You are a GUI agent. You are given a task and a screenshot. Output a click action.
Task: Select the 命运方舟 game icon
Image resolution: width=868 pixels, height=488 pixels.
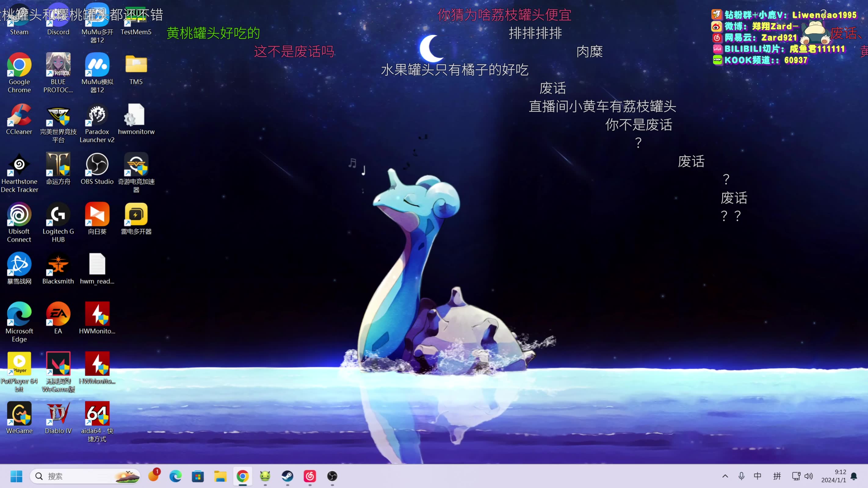[x=58, y=169]
